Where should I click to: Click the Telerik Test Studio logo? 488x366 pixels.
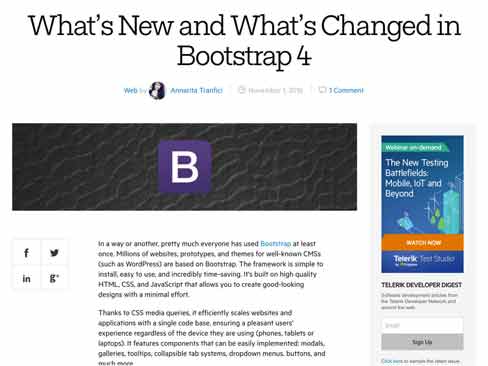[x=423, y=260]
